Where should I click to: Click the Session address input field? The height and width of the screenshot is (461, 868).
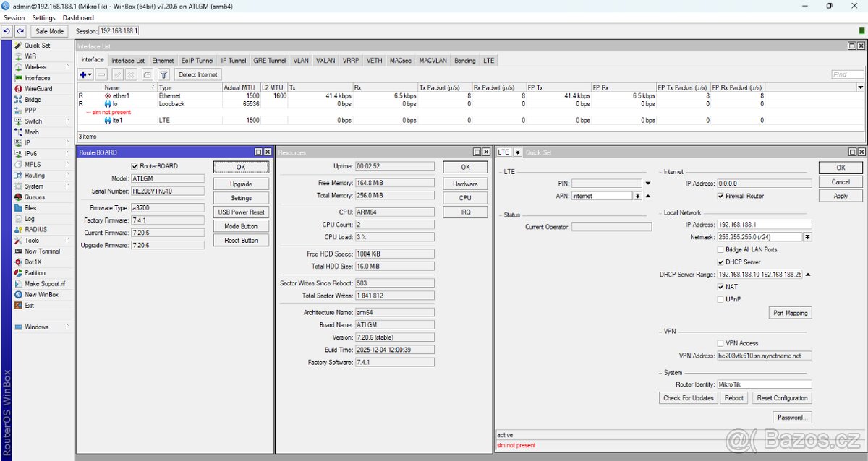[x=118, y=30]
